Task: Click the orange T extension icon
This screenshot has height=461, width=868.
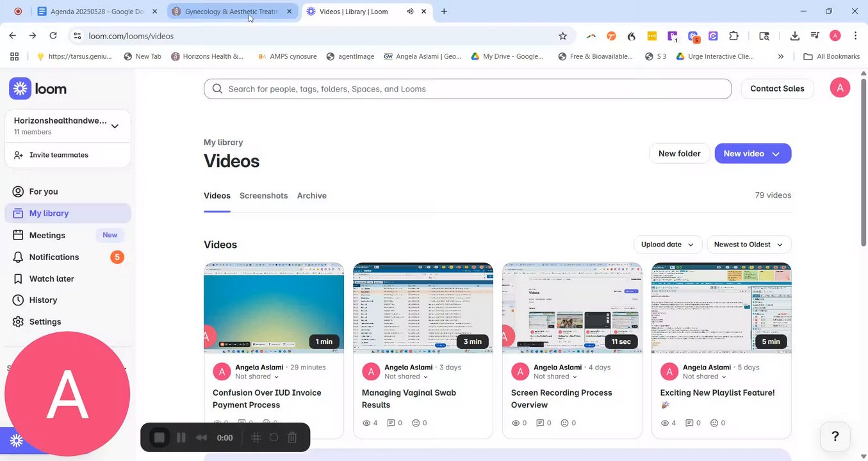Action: click(611, 36)
